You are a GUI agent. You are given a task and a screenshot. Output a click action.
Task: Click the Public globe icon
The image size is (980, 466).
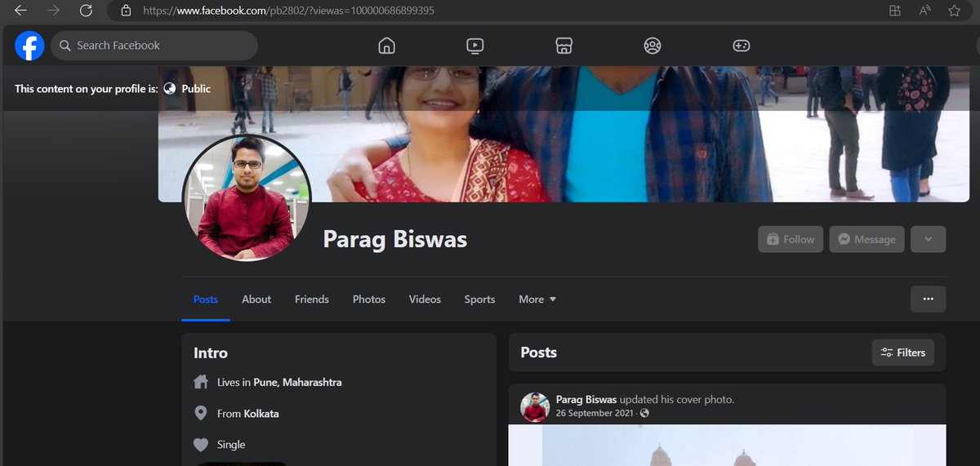point(170,88)
